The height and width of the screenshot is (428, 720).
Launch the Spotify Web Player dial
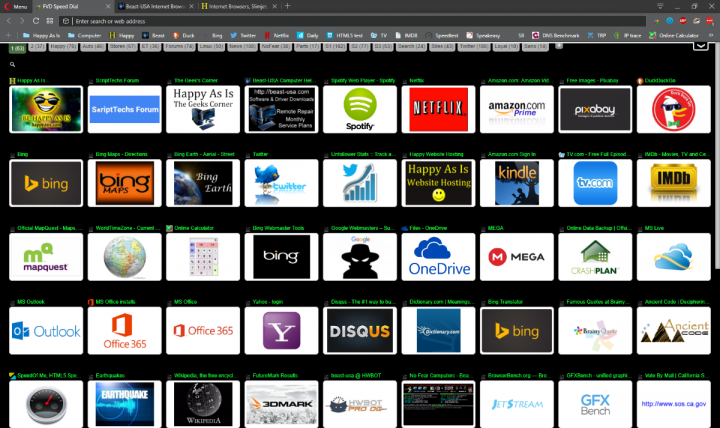360,109
